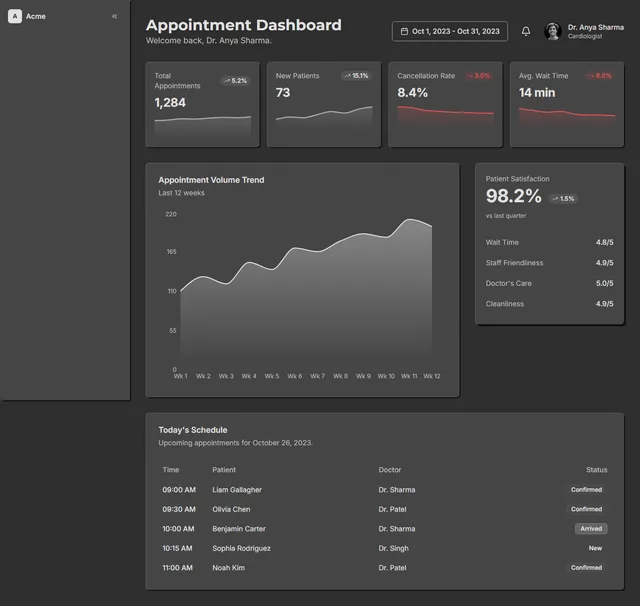
Task: Click the New status badge for Sophia Rodriguez
Action: pyautogui.click(x=595, y=548)
